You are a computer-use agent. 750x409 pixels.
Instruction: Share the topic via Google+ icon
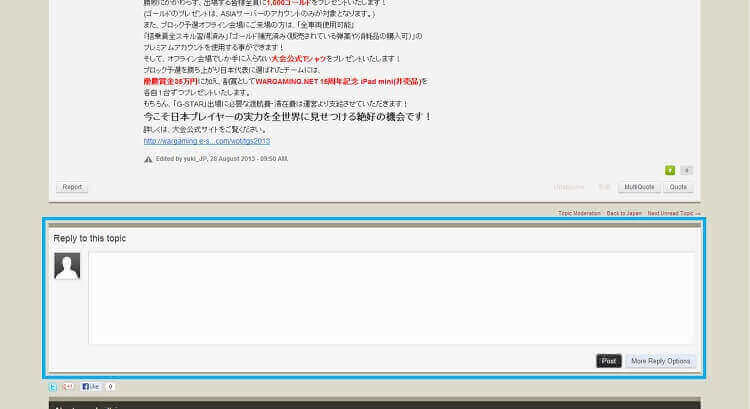(68, 386)
